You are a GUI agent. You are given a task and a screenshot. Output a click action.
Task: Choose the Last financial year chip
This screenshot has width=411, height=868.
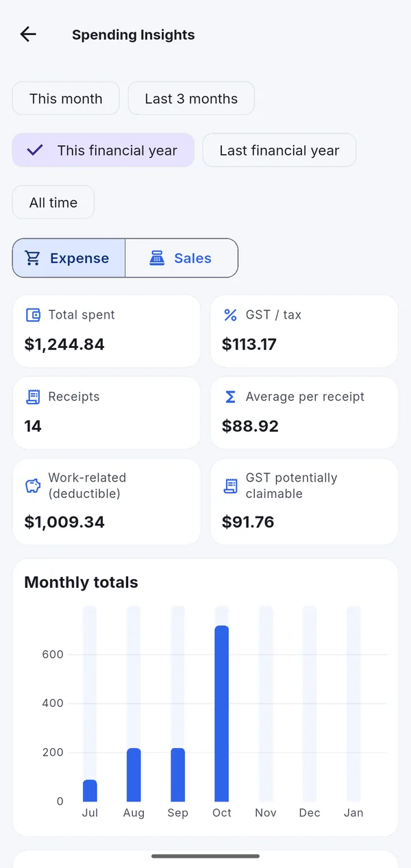point(279,150)
